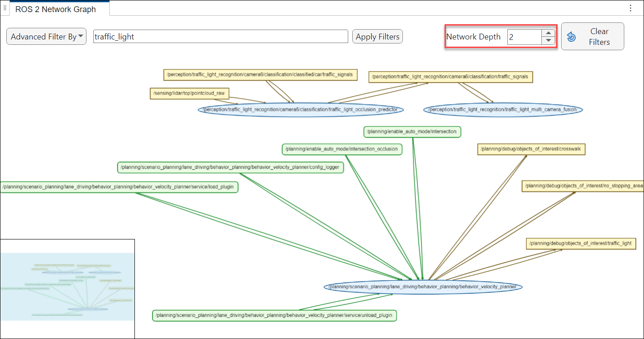Click the enable_auto_mode/intersection parameter box
This screenshot has width=644, height=339.
(x=412, y=132)
